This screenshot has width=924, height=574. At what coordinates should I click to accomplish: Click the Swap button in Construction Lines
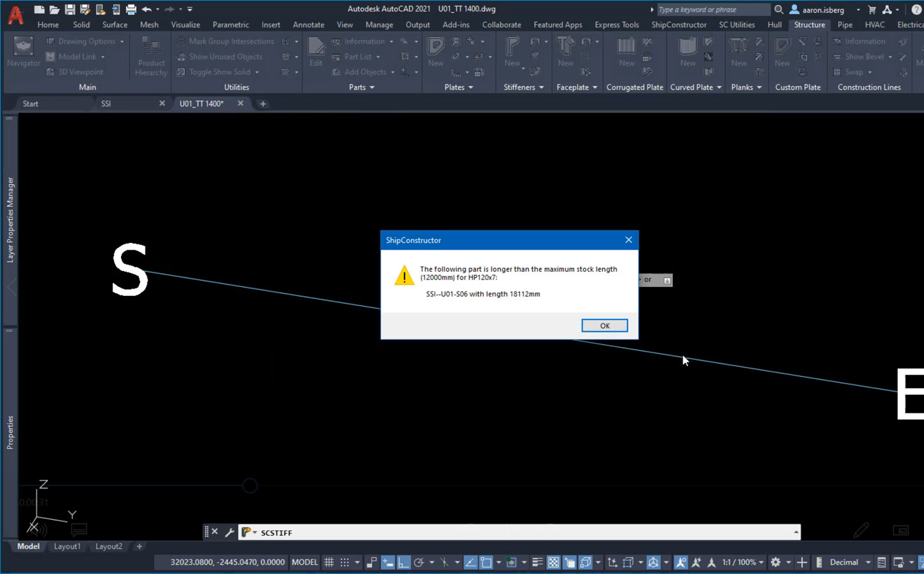point(853,72)
